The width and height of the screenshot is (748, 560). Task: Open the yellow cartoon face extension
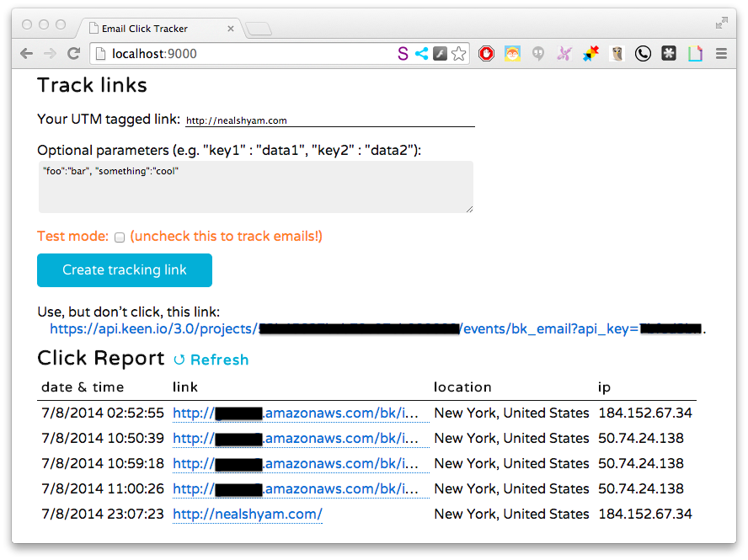click(x=512, y=53)
